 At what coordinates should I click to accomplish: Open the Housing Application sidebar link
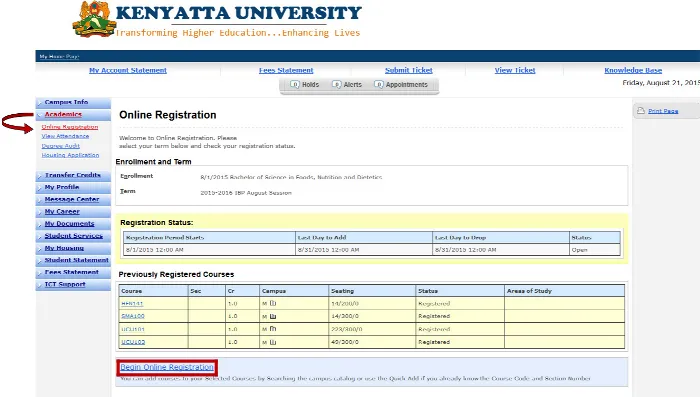point(70,155)
